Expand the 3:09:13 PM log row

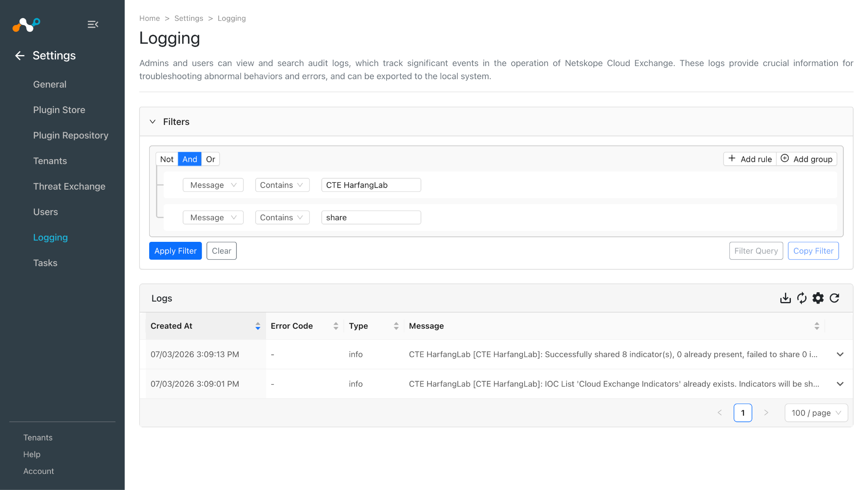(840, 354)
